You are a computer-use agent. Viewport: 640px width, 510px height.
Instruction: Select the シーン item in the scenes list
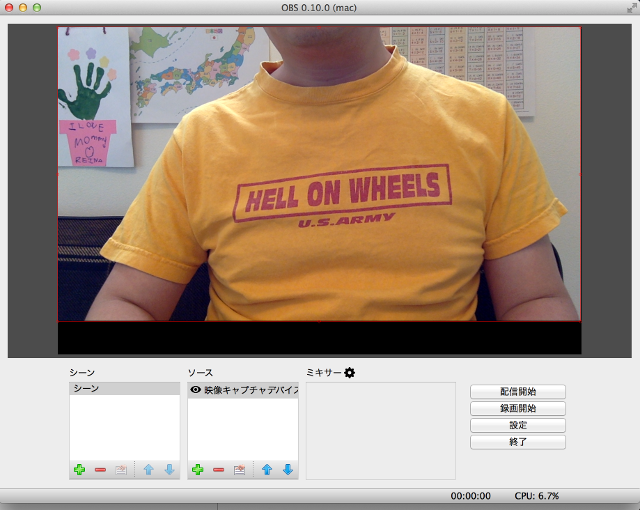coord(124,388)
